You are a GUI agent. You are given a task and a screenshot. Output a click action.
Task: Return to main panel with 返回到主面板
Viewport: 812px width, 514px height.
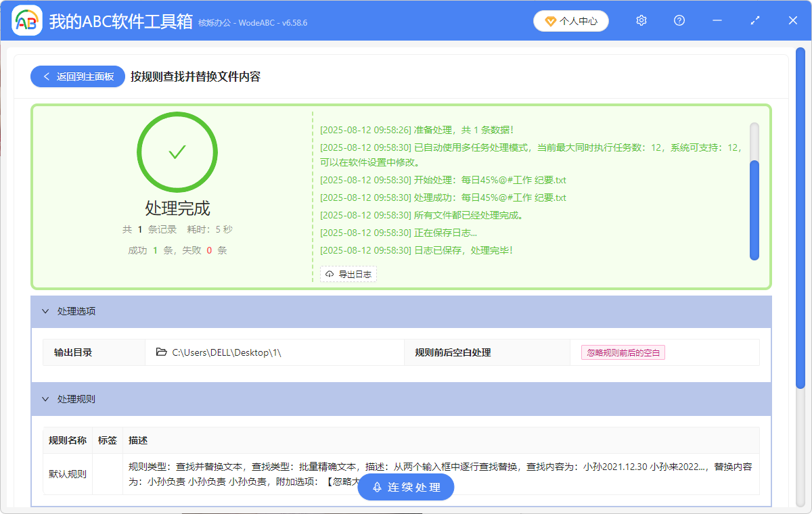coord(77,76)
